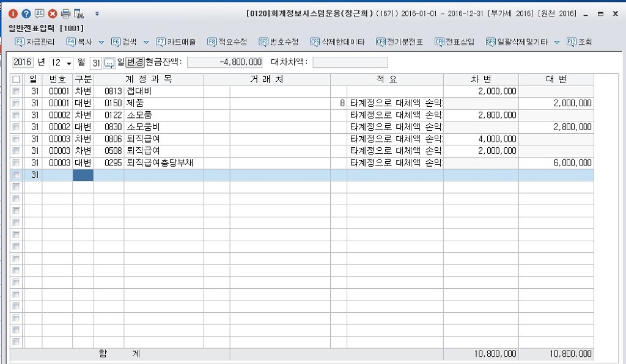This screenshot has height=364, width=626.
Task: Check the 접대비 row checkbox
Action: pyautogui.click(x=16, y=91)
